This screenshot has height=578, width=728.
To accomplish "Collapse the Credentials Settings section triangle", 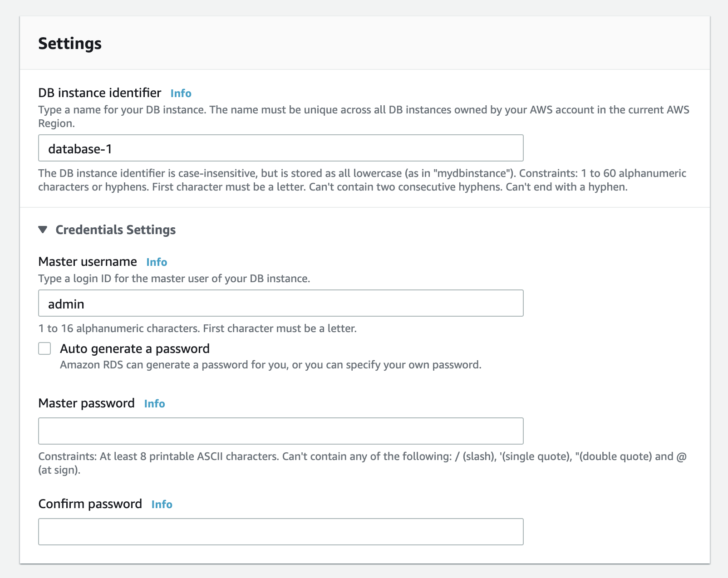I will pyautogui.click(x=43, y=230).
